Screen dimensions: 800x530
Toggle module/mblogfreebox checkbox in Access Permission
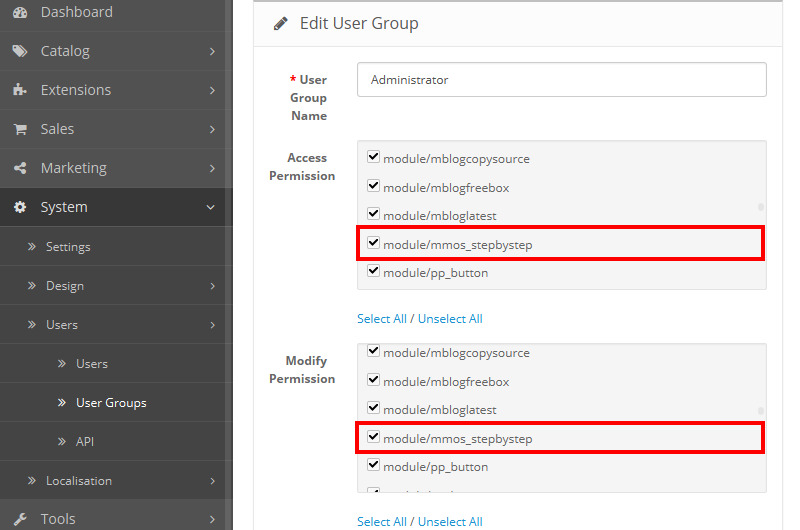374,186
